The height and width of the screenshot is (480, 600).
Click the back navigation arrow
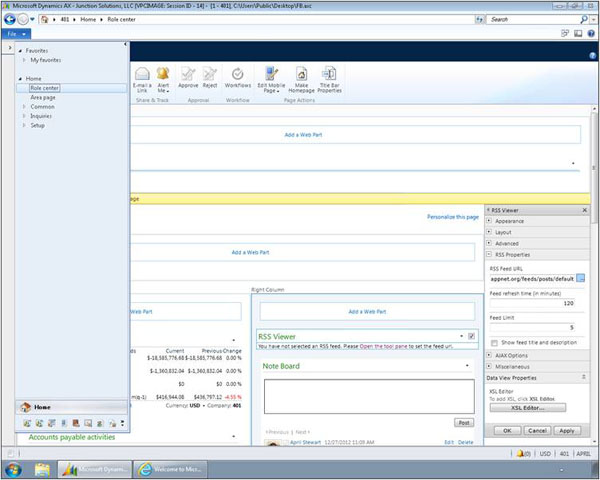click(x=10, y=19)
